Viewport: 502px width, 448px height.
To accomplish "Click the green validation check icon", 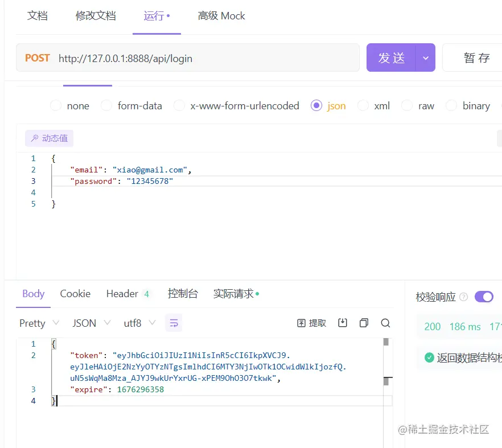I will [x=429, y=357].
